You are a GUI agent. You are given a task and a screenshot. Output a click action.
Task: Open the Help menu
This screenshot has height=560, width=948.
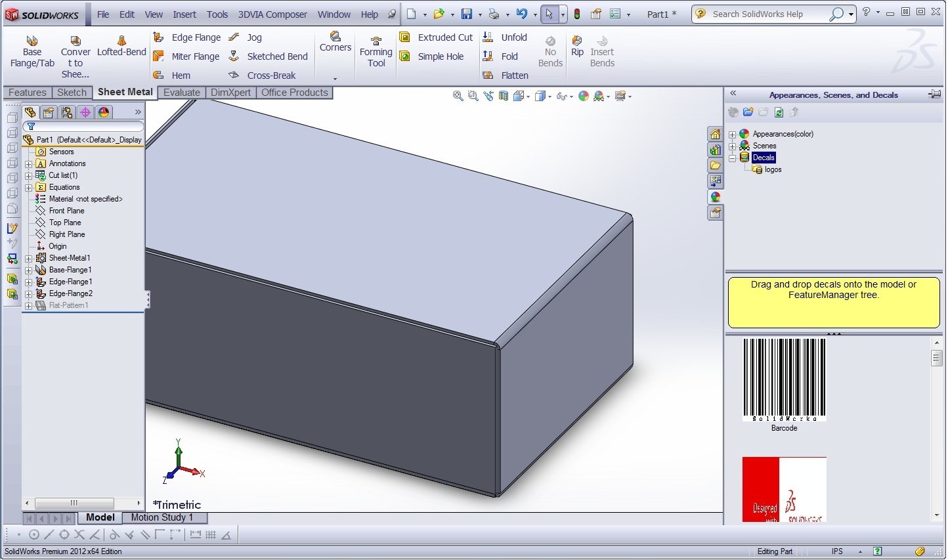coord(370,14)
